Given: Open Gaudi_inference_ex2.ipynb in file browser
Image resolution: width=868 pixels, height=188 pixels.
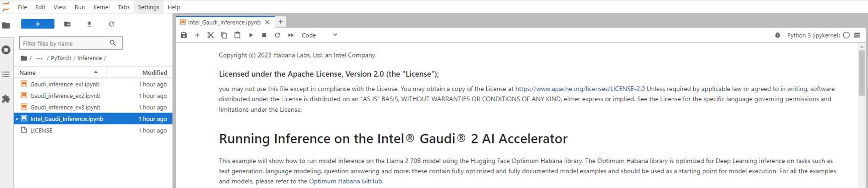Looking at the screenshot, I should [65, 96].
